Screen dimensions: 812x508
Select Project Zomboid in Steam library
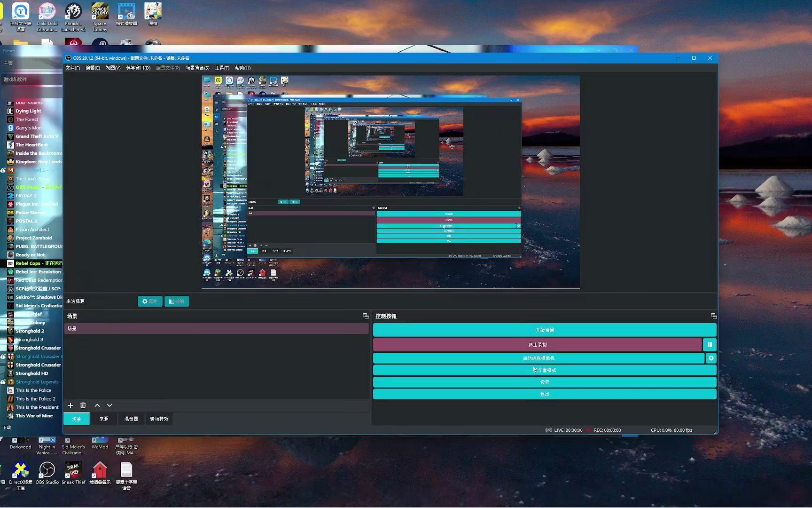(34, 238)
